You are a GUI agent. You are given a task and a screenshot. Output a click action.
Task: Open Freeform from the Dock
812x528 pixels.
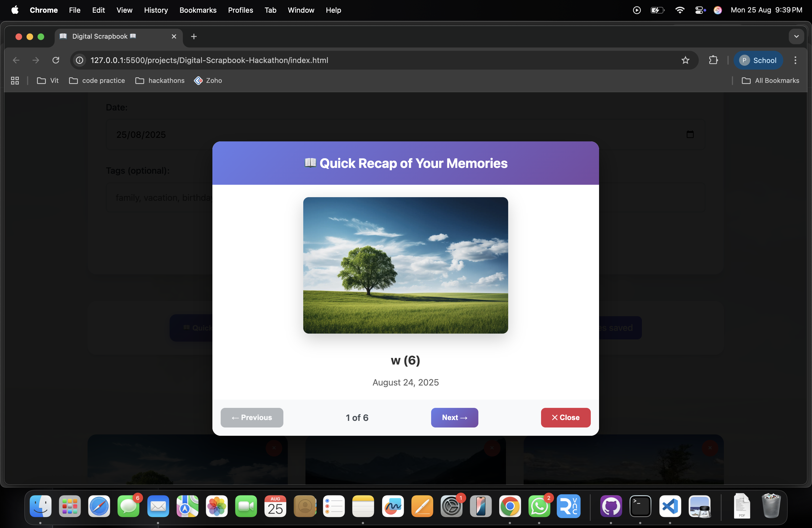coord(393,506)
